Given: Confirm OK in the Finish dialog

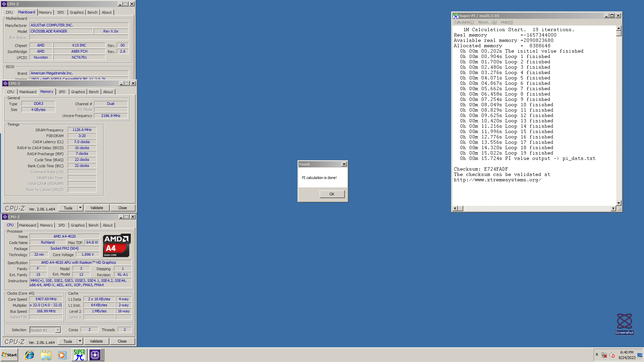Looking at the screenshot, I should pos(332,194).
